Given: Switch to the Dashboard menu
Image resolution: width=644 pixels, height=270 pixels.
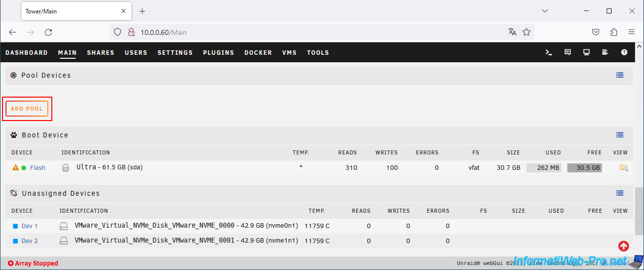Looking at the screenshot, I should pyautogui.click(x=26, y=53).
